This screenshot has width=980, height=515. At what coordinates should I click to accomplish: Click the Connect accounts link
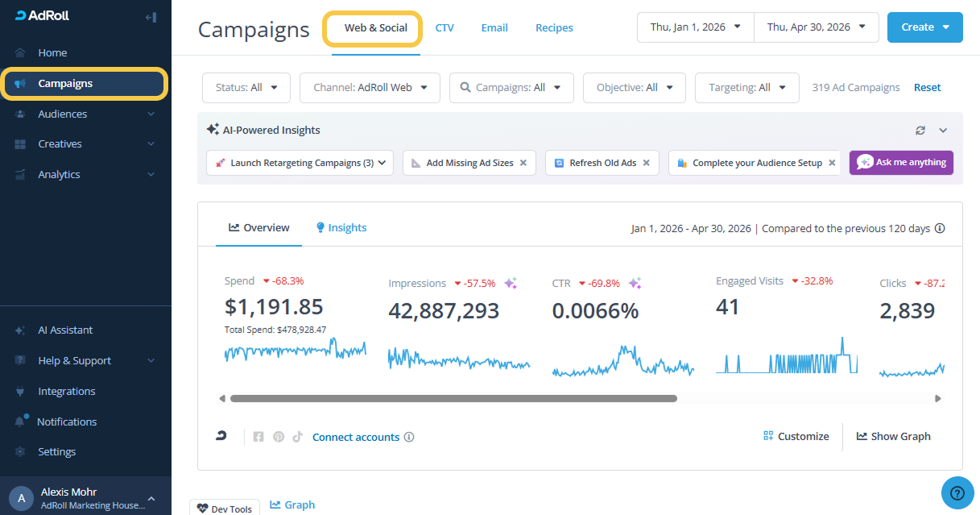(x=356, y=437)
